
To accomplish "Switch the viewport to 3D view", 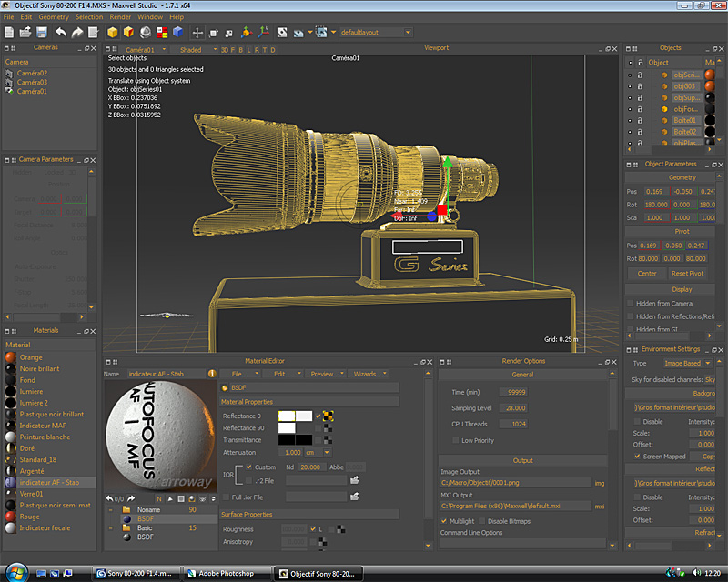I will (225, 50).
